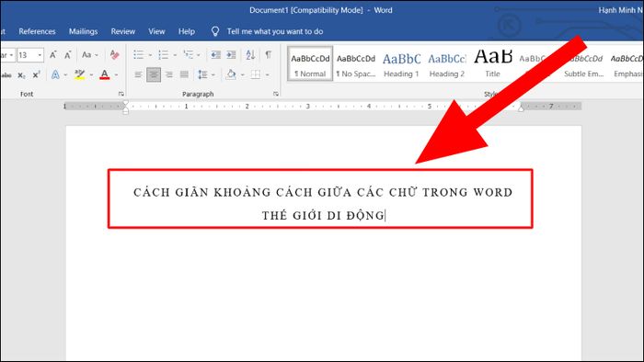This screenshot has width=644, height=362.
Task: Expand the Text Effects dropdown arrow
Action: click(x=65, y=75)
